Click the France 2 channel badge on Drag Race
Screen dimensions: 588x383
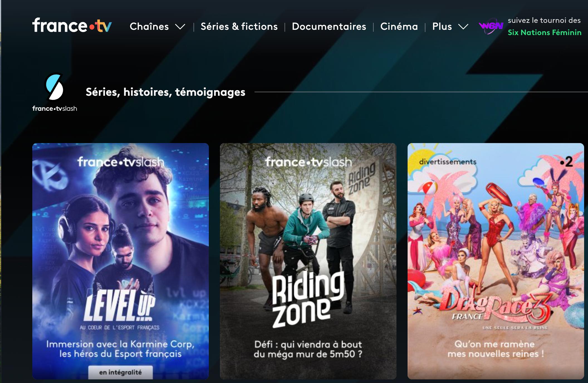tap(567, 162)
